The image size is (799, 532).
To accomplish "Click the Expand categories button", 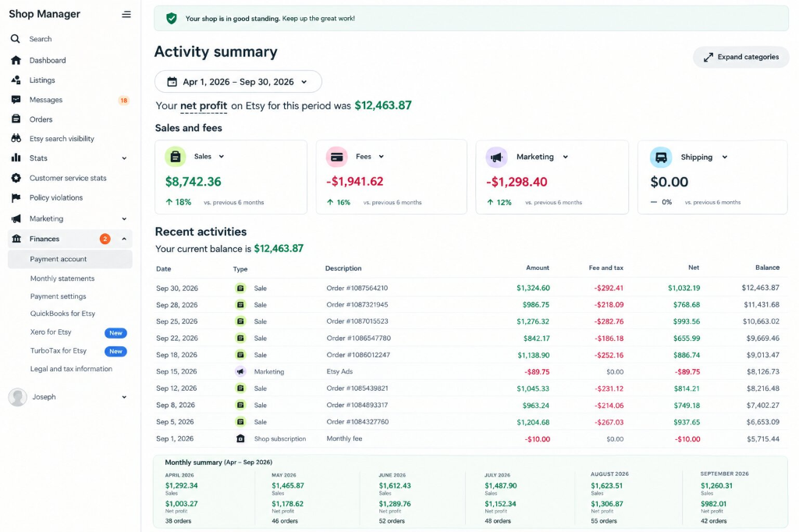I will coord(741,57).
